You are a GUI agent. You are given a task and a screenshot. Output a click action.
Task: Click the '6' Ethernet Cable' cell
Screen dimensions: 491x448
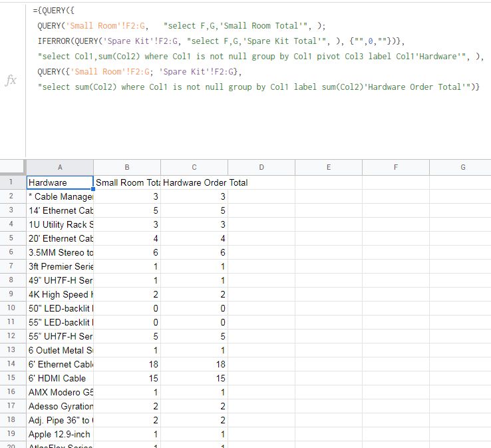click(x=60, y=364)
